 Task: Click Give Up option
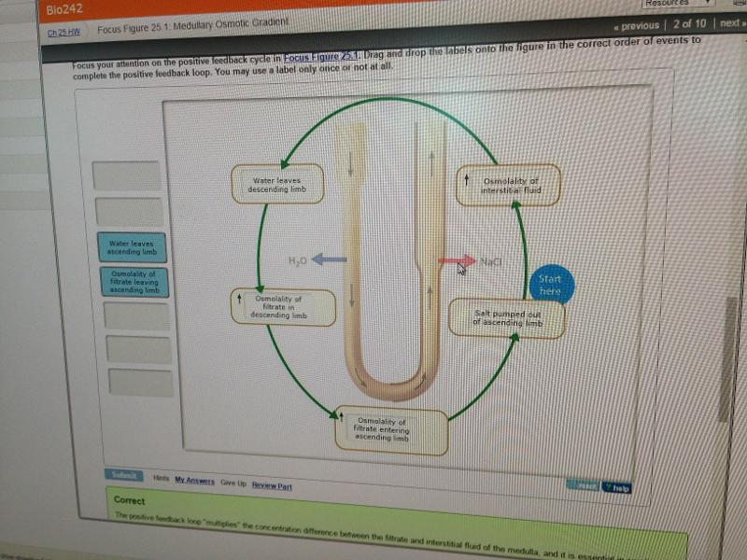pos(233,483)
